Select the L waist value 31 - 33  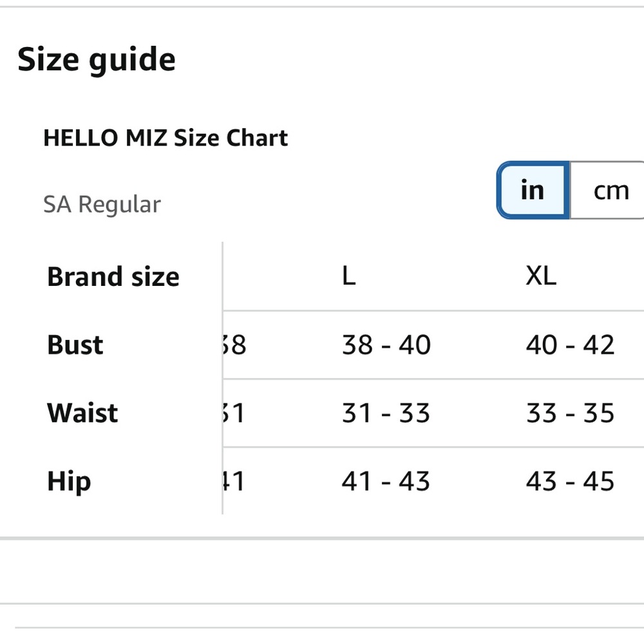tap(386, 413)
